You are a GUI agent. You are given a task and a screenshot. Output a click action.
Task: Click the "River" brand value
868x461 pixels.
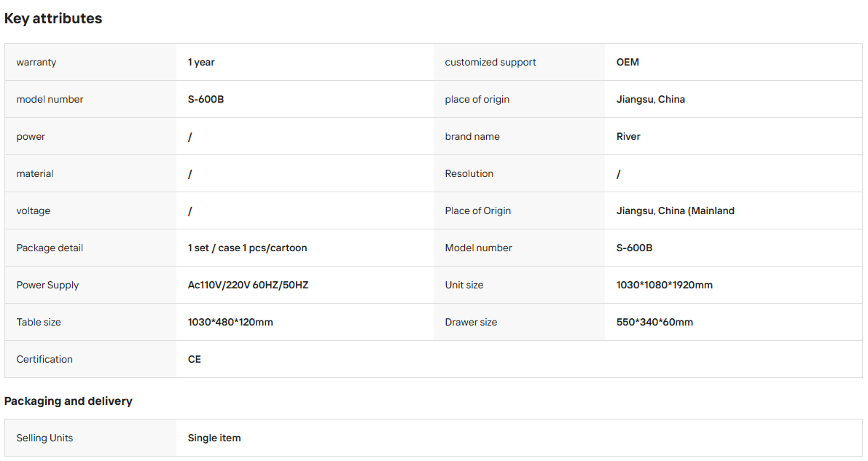pos(628,136)
